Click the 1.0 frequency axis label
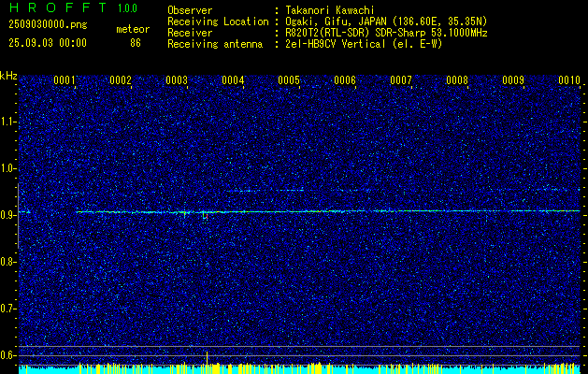 pos(7,169)
